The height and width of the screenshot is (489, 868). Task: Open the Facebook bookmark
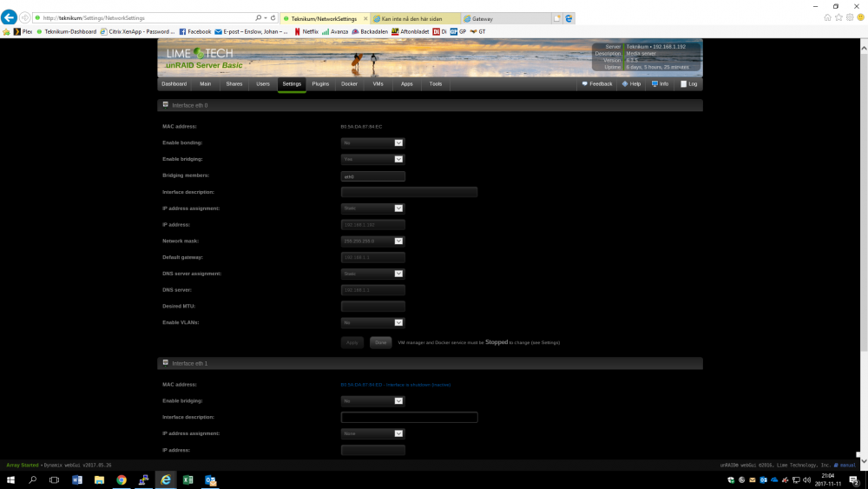point(194,31)
